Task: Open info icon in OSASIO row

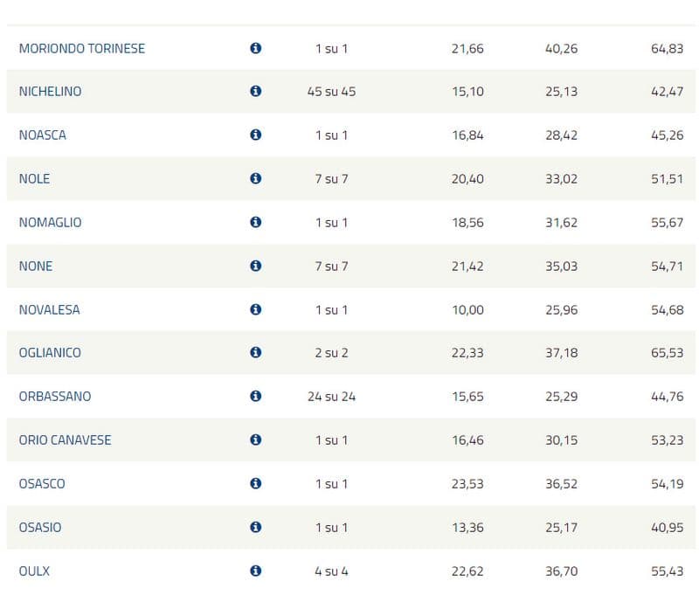Action: [x=255, y=527]
